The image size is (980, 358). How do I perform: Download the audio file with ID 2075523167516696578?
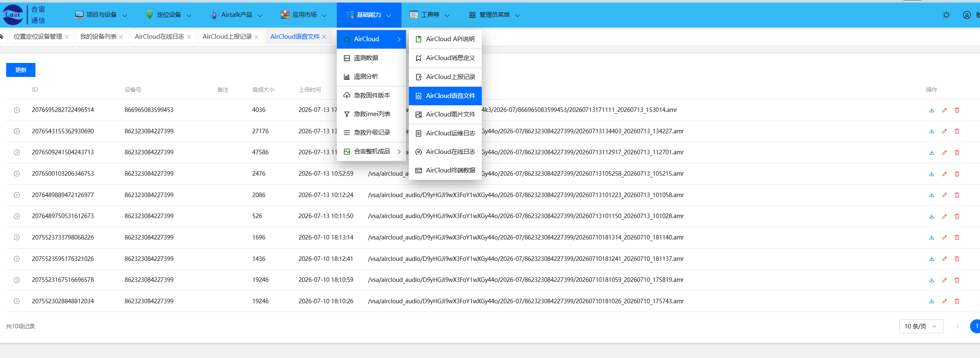[931, 280]
